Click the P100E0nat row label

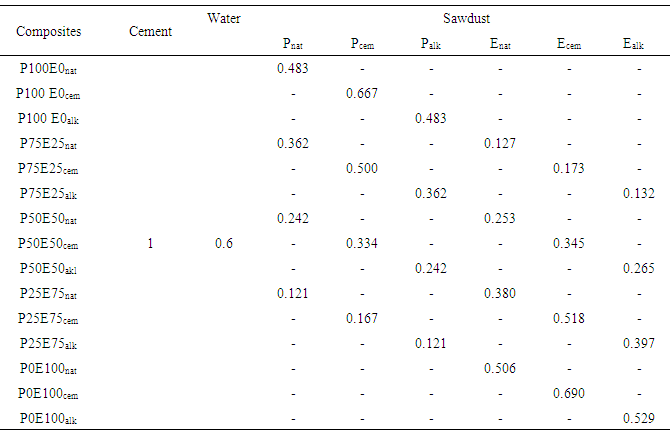[50, 69]
